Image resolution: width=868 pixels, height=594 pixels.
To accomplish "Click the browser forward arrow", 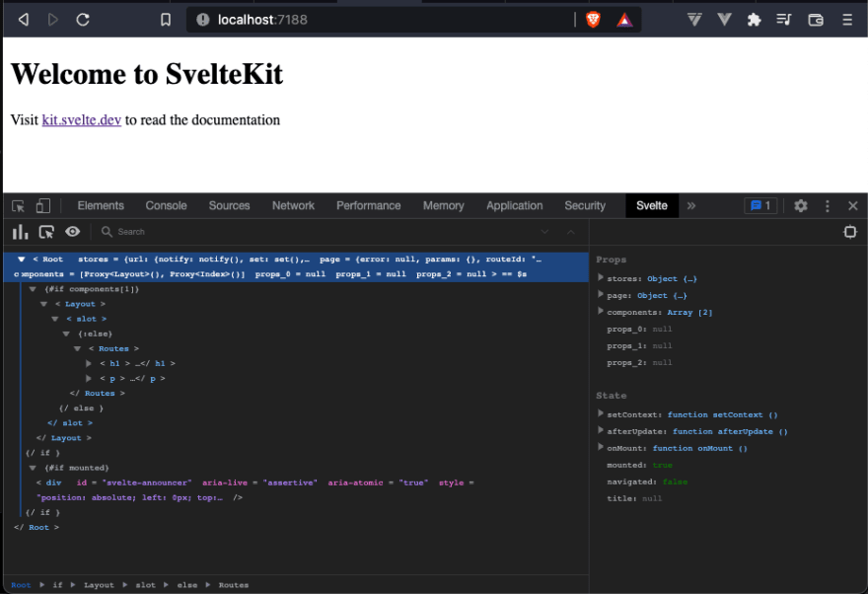I will (x=53, y=20).
